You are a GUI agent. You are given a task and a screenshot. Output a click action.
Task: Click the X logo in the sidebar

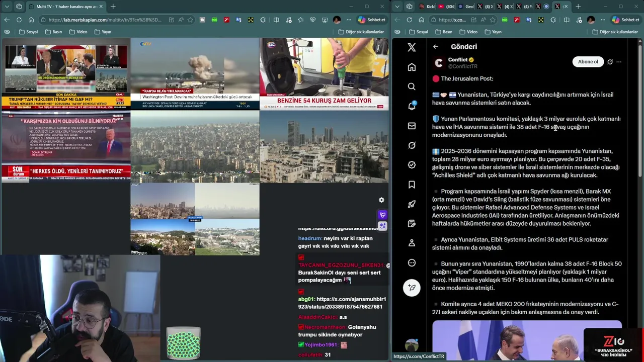[412, 47]
